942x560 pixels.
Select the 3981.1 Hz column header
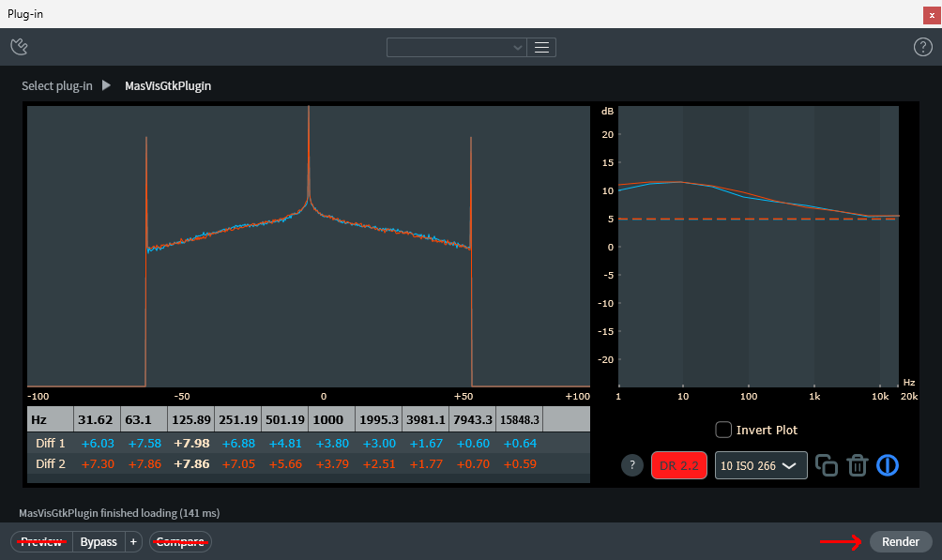click(425, 419)
